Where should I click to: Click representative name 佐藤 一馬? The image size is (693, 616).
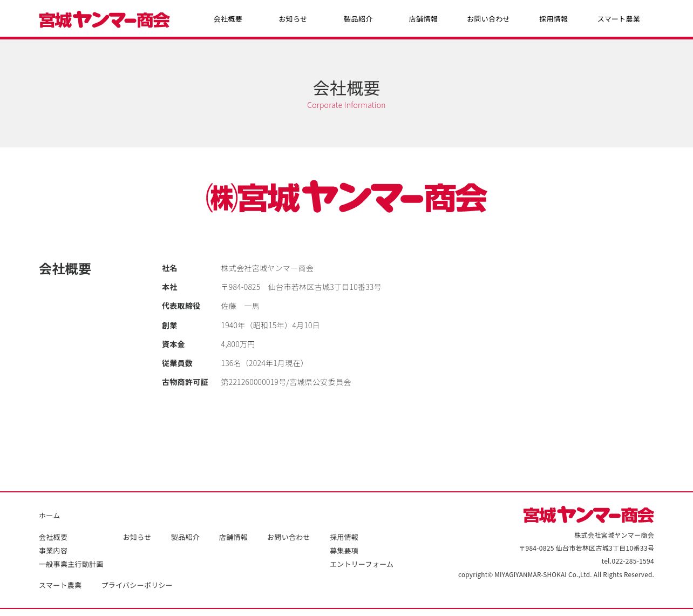point(240,306)
